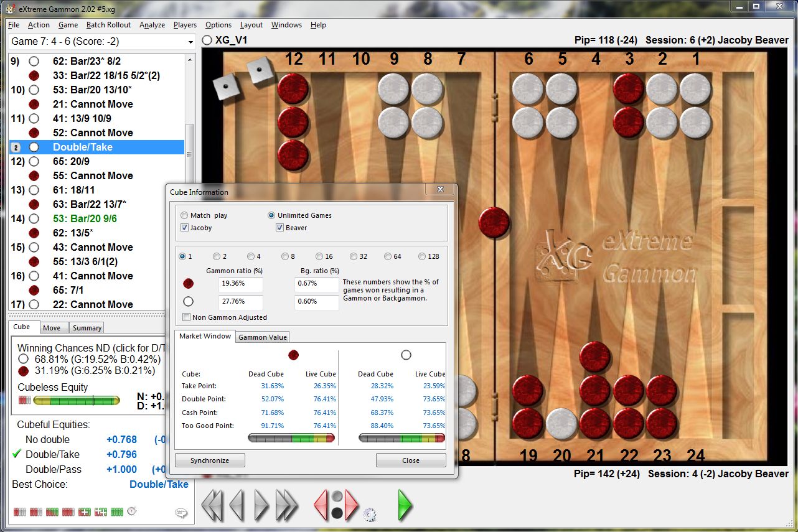Open the Players menu
Screen dimensions: 798x532
tap(185, 25)
